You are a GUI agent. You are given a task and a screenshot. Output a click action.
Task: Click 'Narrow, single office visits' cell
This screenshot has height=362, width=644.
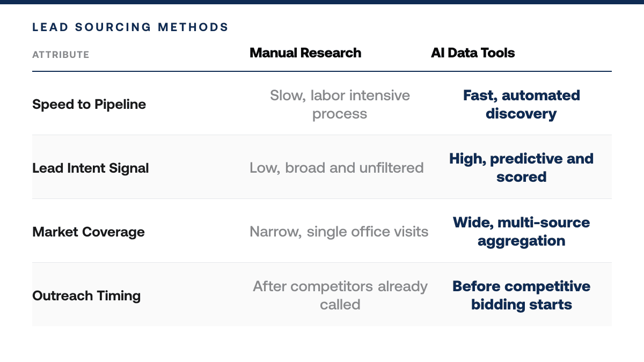point(339,232)
